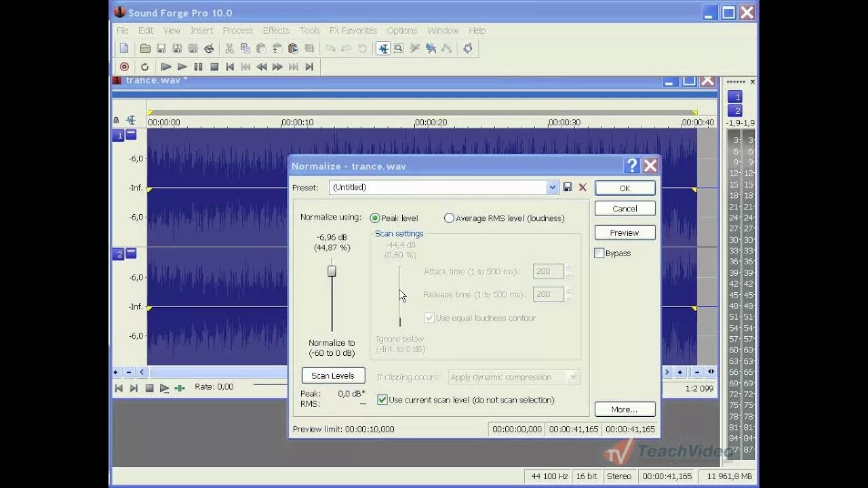Create a new file with the New icon

click(x=124, y=48)
